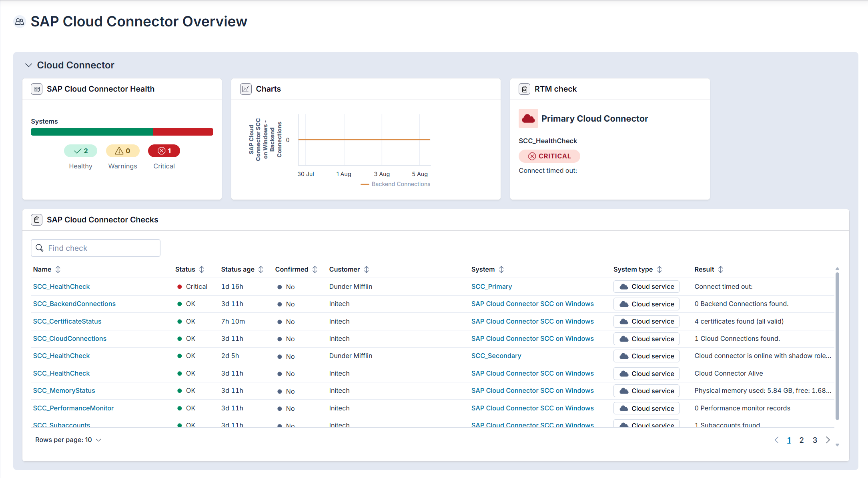Open the critical SCC_HealthCheck for Dunder Mifflin SCC_Primary
This screenshot has width=868, height=478.
tap(61, 286)
